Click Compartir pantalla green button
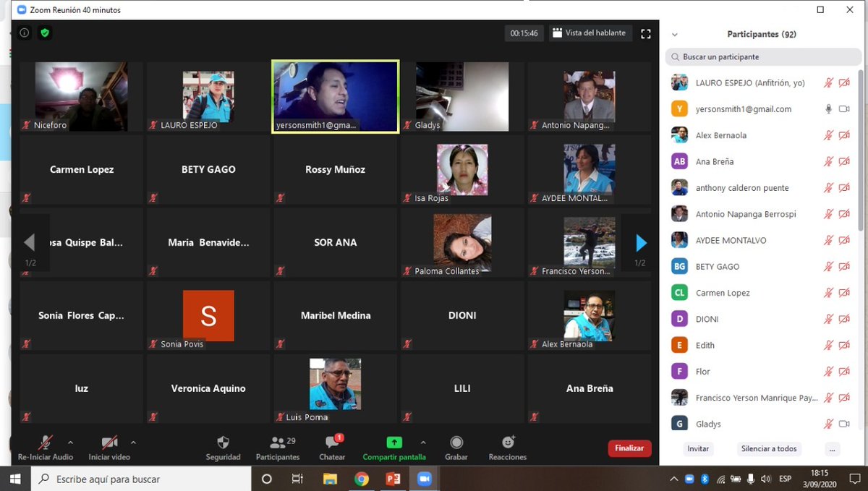868x491 pixels. coord(394,448)
